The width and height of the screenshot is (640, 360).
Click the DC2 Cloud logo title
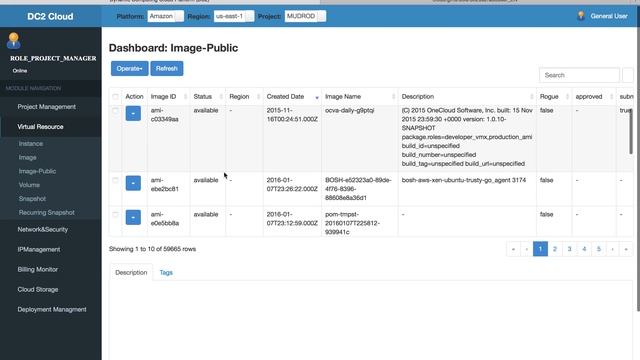tap(50, 16)
